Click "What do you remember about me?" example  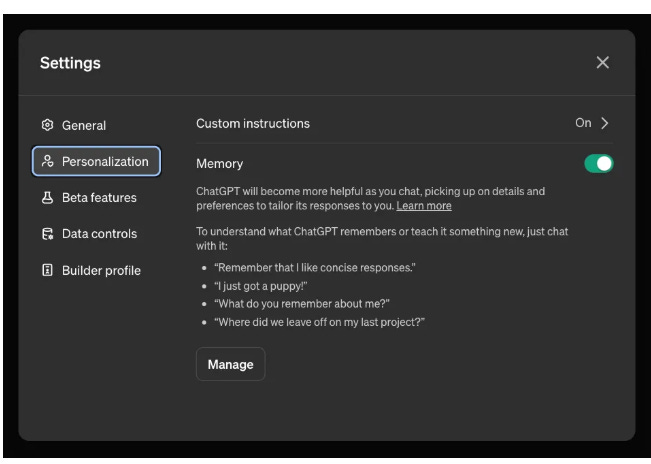point(302,304)
